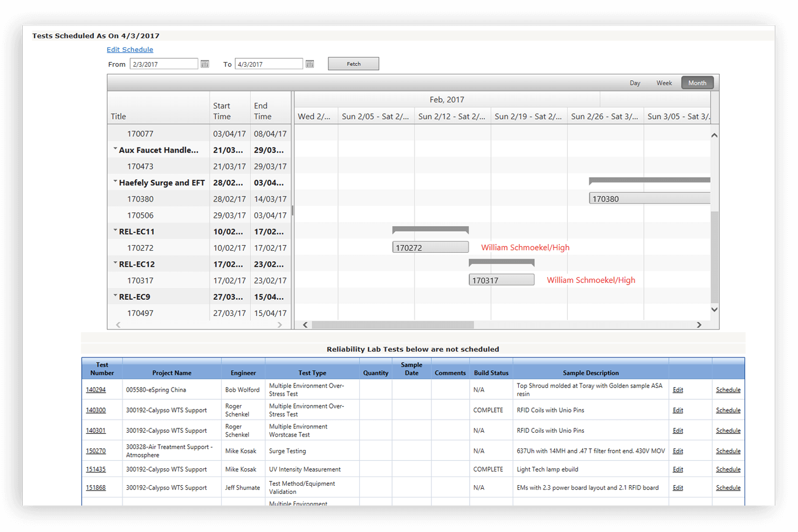Open the calendar picker for the From date
Screen dimensions: 798x532
tap(204, 64)
